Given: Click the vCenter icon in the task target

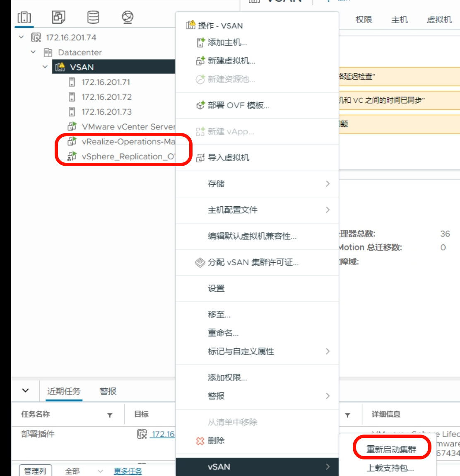Looking at the screenshot, I should [x=142, y=434].
